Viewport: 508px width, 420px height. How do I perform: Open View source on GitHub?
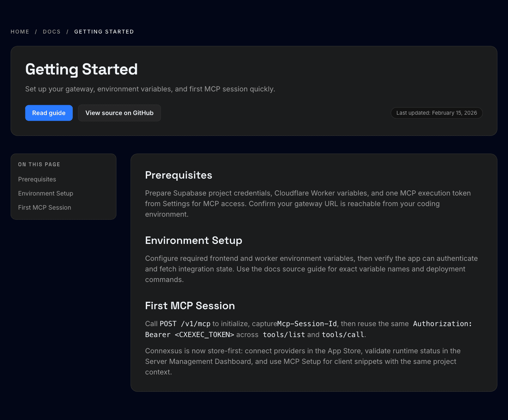click(x=119, y=113)
